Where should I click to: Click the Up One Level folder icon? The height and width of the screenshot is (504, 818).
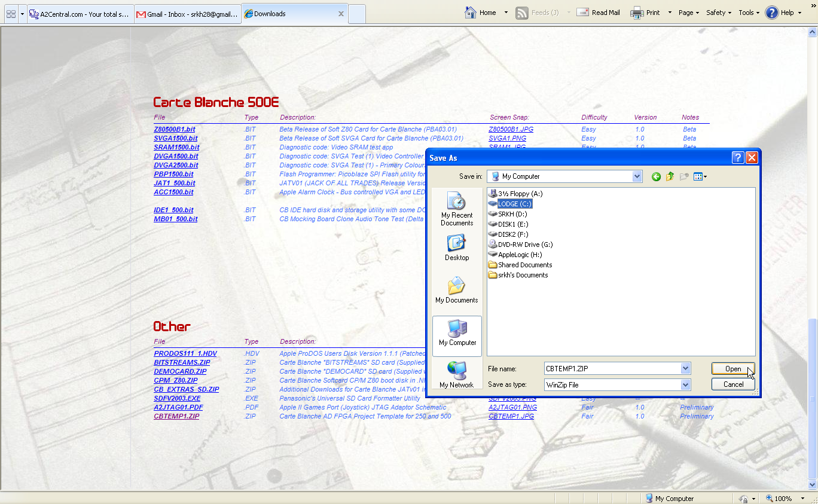tap(670, 176)
